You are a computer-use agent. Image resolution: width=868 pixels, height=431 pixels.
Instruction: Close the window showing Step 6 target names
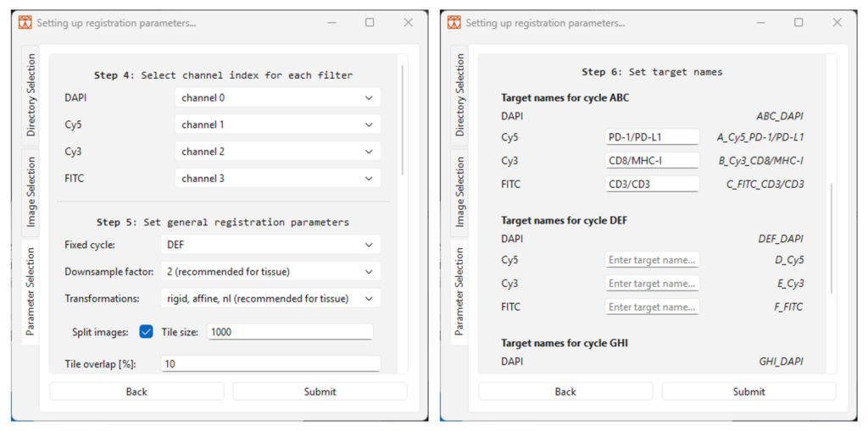837,22
